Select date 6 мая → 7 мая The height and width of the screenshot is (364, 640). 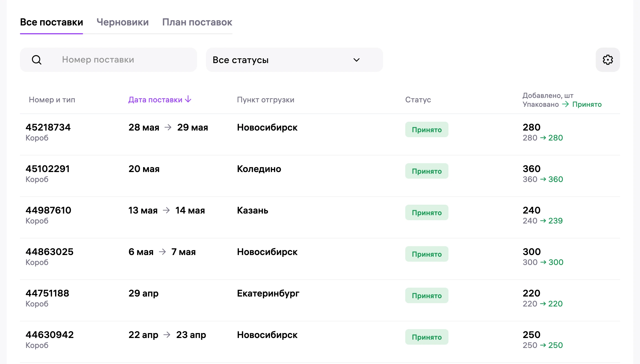162,252
